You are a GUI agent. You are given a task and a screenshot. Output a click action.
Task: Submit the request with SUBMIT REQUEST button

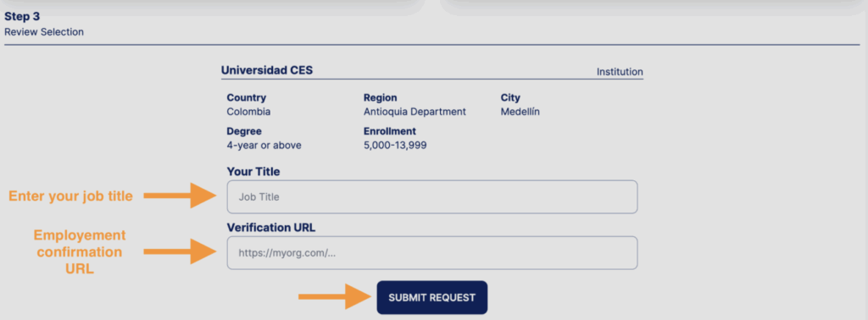(x=431, y=297)
